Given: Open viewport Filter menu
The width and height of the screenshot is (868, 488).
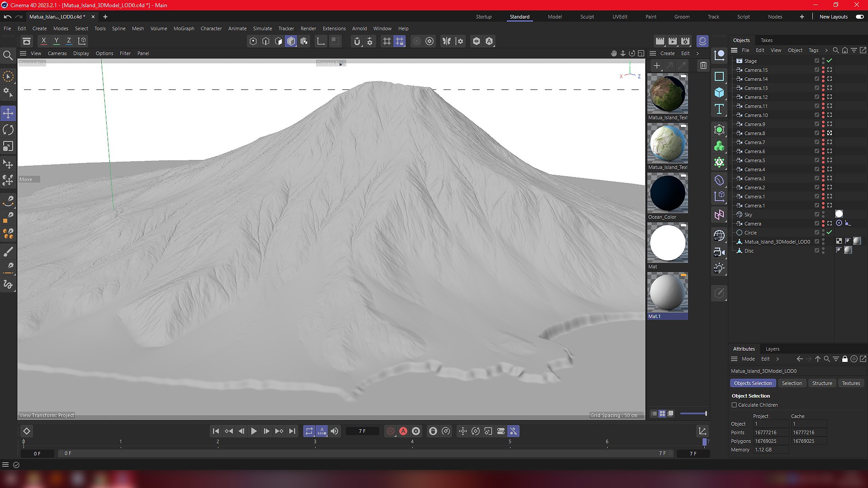Looking at the screenshot, I should pos(125,53).
